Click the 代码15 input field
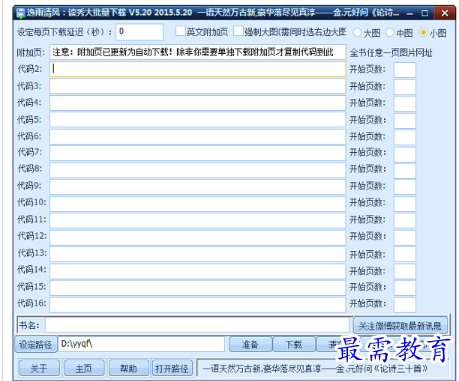Screen dimensions: 459x381 [x=198, y=287]
